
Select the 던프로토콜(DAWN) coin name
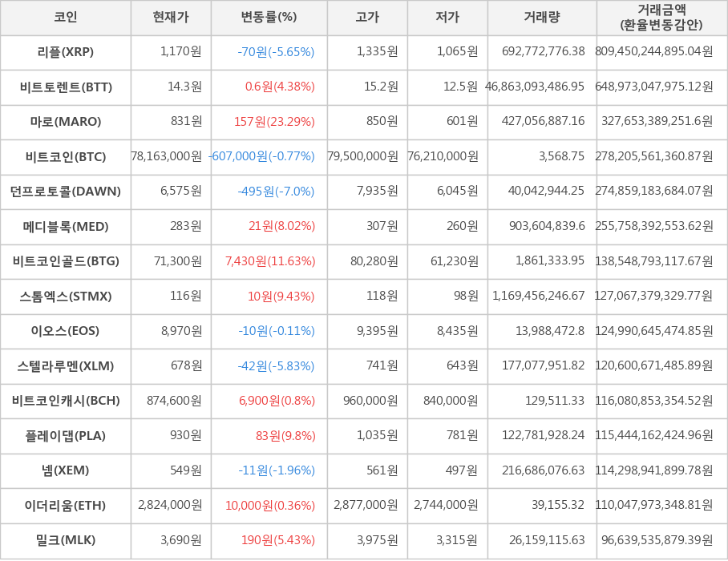(66, 192)
